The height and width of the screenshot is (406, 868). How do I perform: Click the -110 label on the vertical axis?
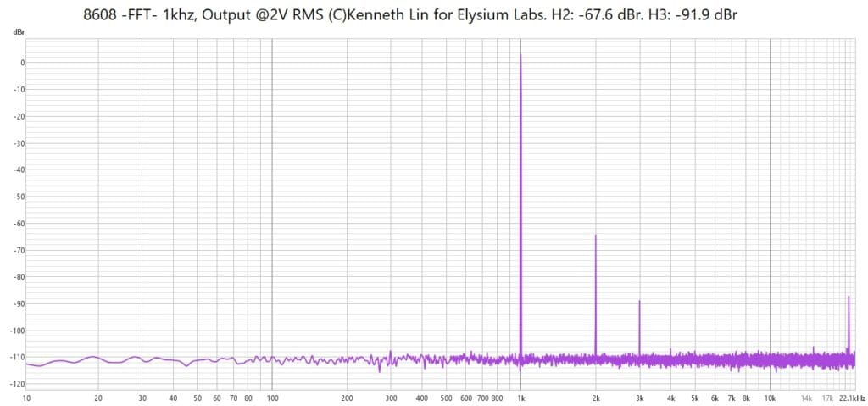pyautogui.click(x=19, y=357)
